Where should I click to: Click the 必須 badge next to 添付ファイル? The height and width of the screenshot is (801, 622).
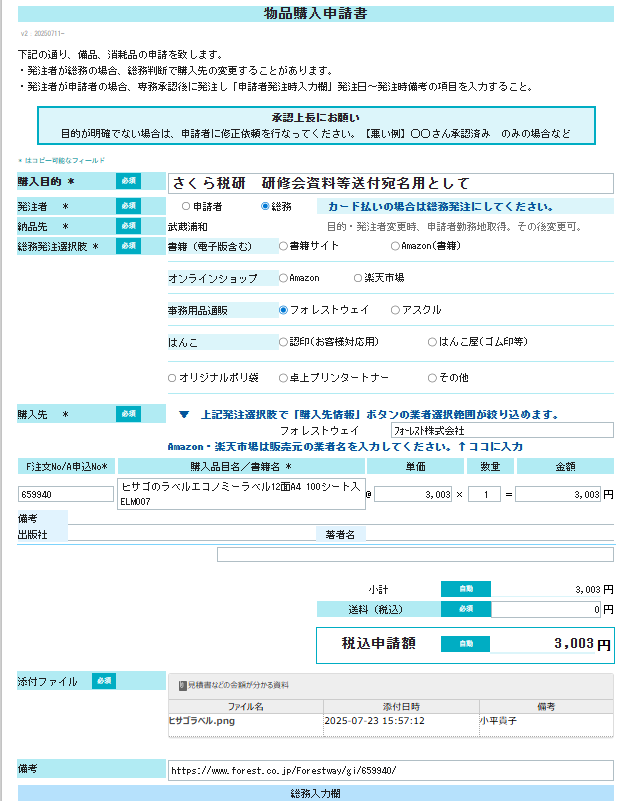[x=104, y=681]
